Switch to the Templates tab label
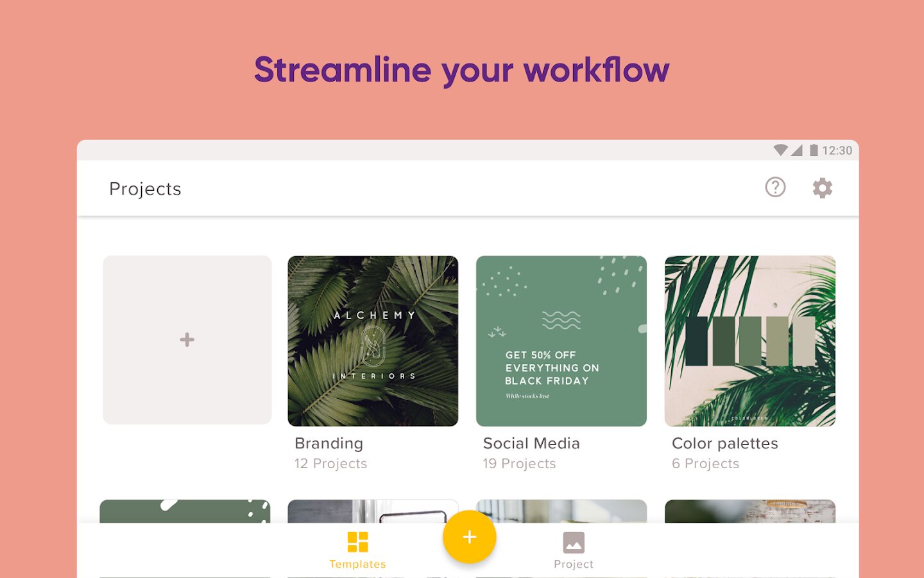 click(x=357, y=564)
